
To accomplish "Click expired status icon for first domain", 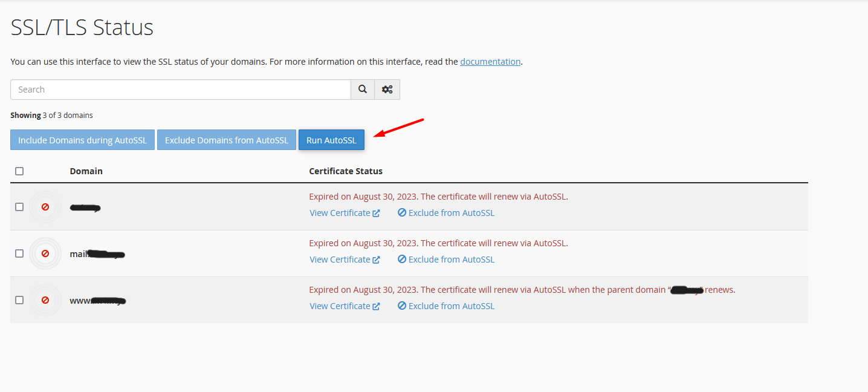I will pos(45,207).
